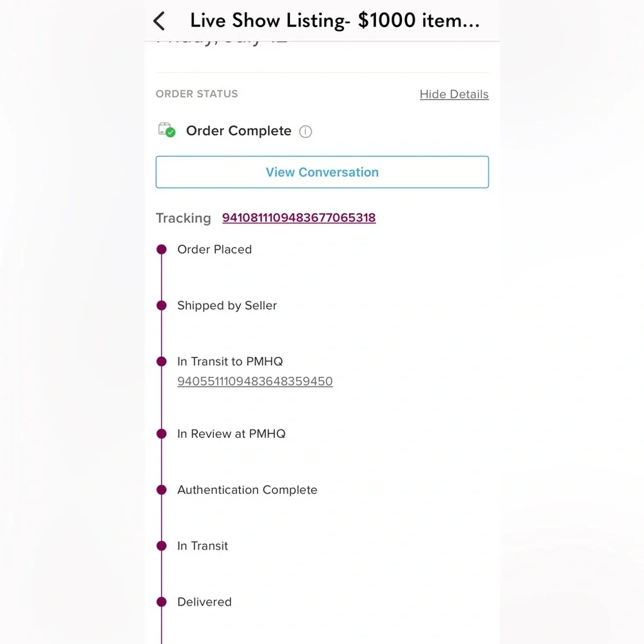Collapse order status with Hide Details
This screenshot has width=644, height=644.
pos(454,94)
